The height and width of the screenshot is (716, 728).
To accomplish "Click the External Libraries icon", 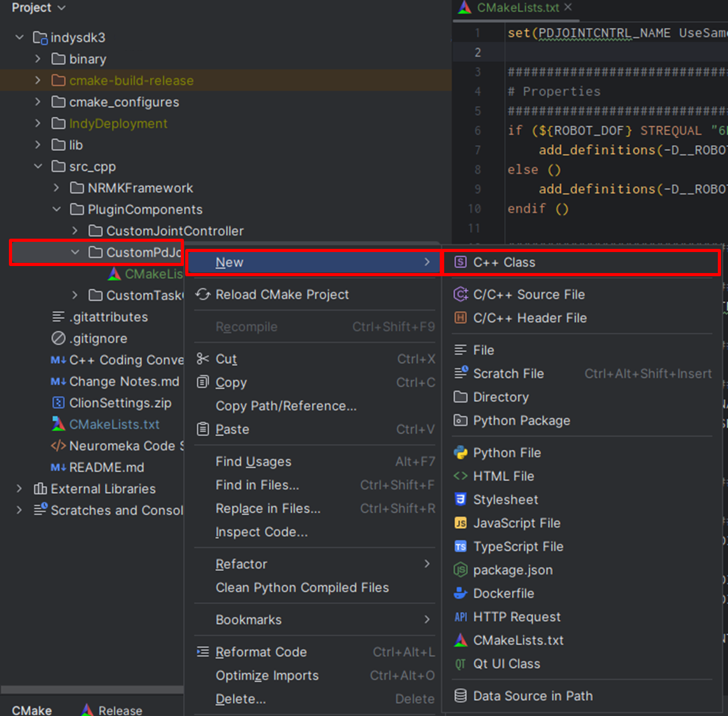I will point(40,489).
